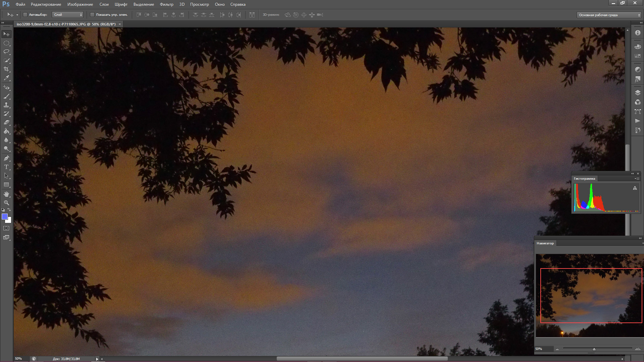The image size is (644, 362).
Task: Click the foreground blue color swatch
Action: click(x=5, y=217)
